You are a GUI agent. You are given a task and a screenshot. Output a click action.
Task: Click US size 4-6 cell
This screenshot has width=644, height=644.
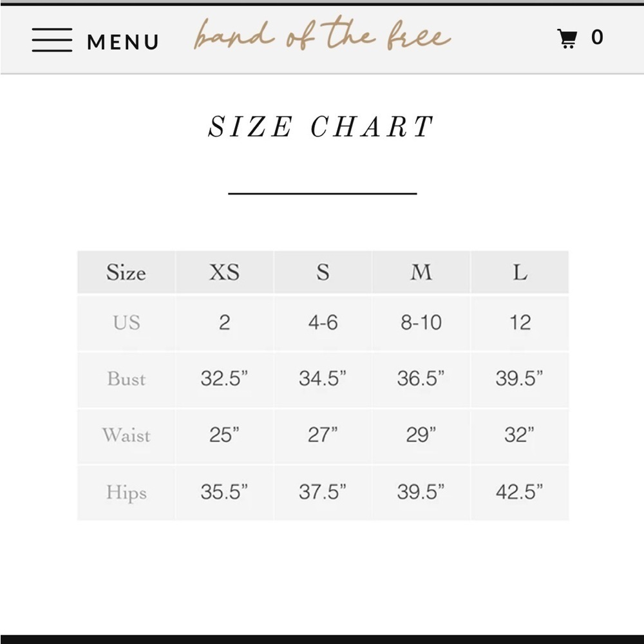click(323, 322)
